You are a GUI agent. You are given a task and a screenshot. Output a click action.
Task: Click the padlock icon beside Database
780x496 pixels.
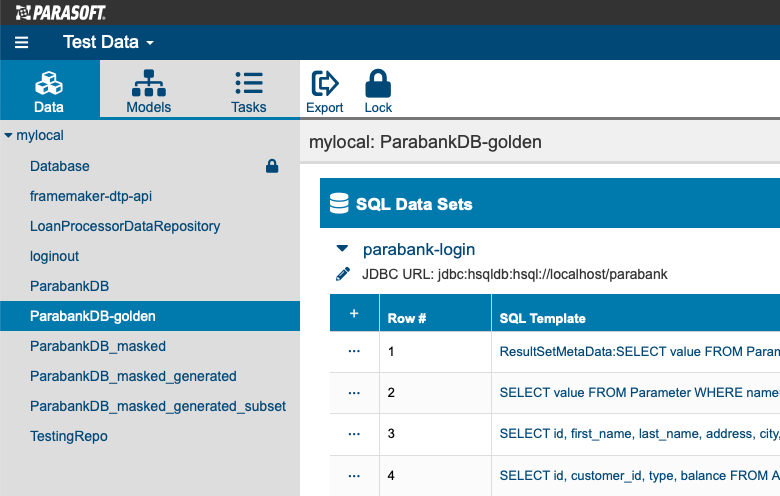pyautogui.click(x=272, y=166)
